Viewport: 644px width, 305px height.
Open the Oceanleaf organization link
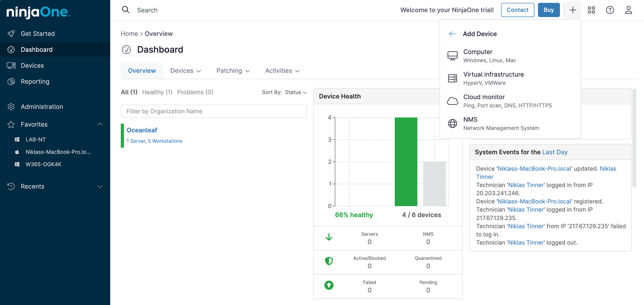click(x=142, y=130)
